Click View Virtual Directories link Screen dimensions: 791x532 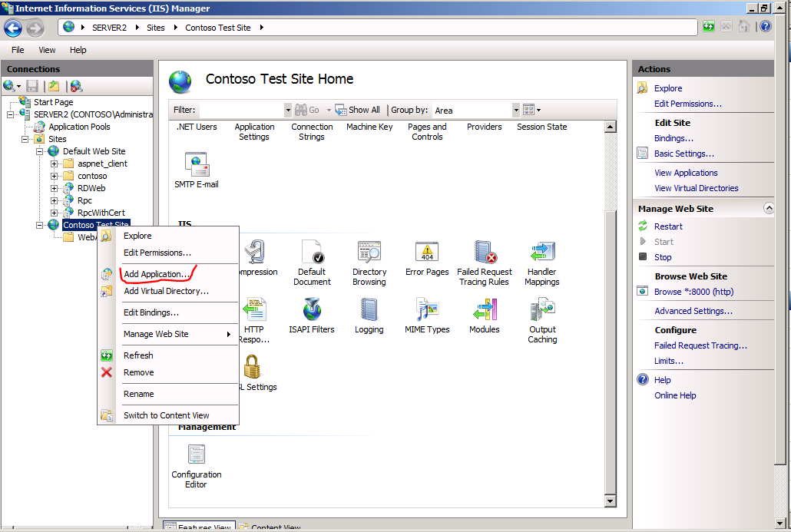pos(697,188)
